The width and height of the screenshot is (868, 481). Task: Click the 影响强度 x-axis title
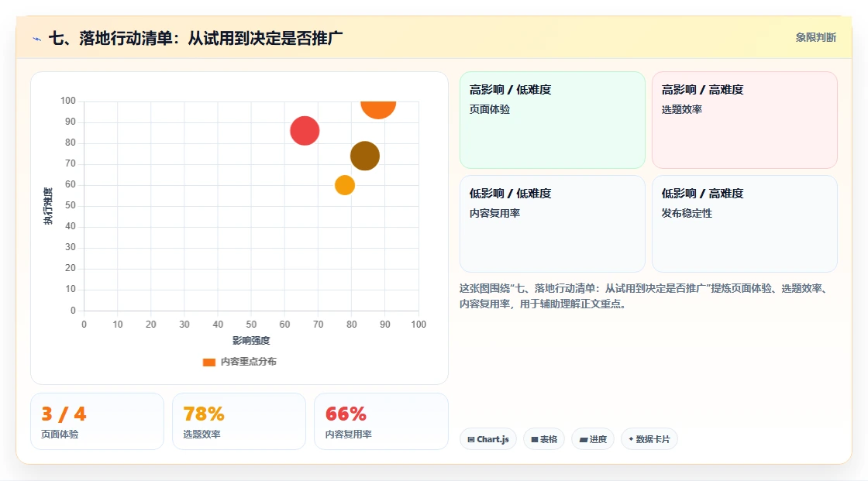[x=251, y=340]
